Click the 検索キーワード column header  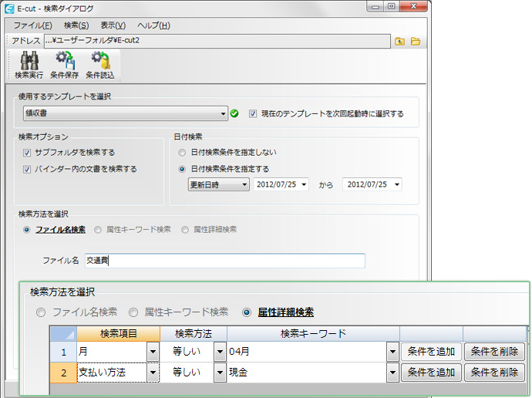pos(313,334)
